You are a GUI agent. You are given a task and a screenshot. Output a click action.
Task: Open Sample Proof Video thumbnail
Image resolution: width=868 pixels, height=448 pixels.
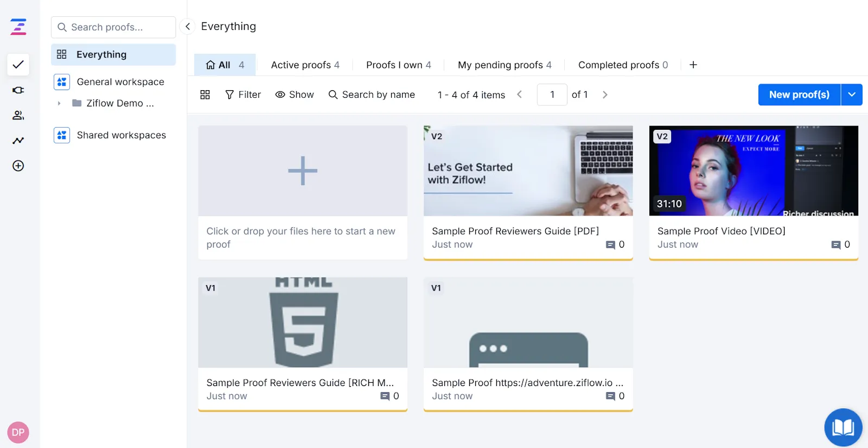tap(754, 171)
